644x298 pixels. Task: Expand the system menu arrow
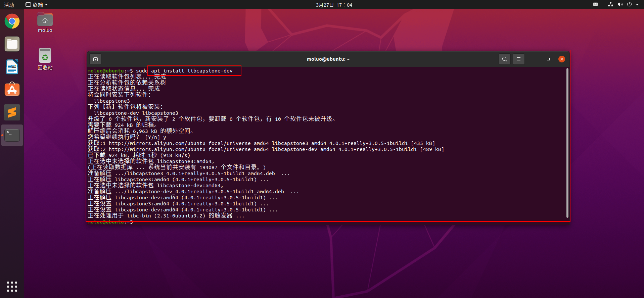click(x=637, y=4)
